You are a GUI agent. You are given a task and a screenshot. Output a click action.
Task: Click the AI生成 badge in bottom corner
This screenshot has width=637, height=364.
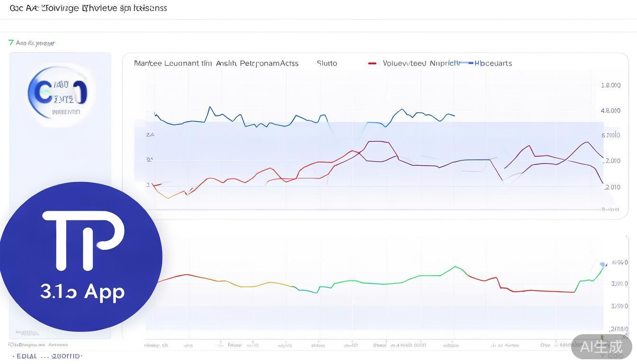point(601,347)
